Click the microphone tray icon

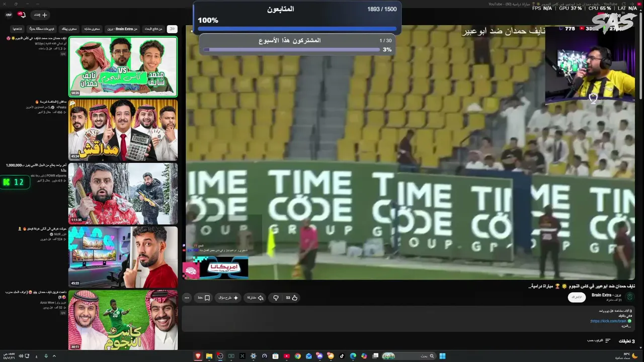coord(46,356)
